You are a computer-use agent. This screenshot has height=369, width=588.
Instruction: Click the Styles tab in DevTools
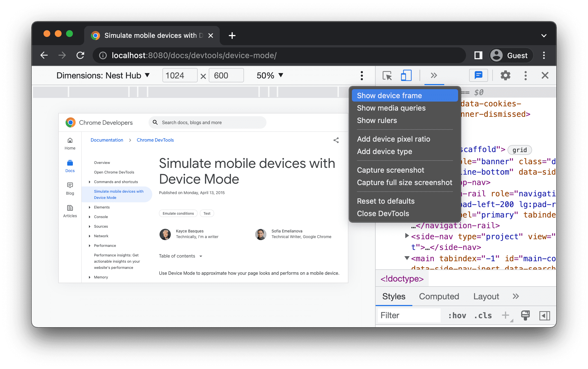(393, 296)
